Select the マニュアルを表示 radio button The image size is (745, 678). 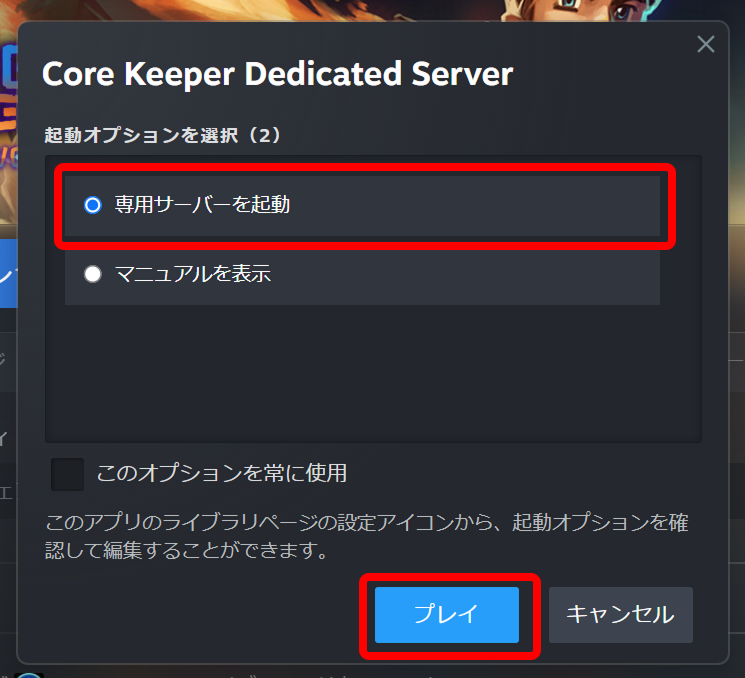(x=93, y=274)
